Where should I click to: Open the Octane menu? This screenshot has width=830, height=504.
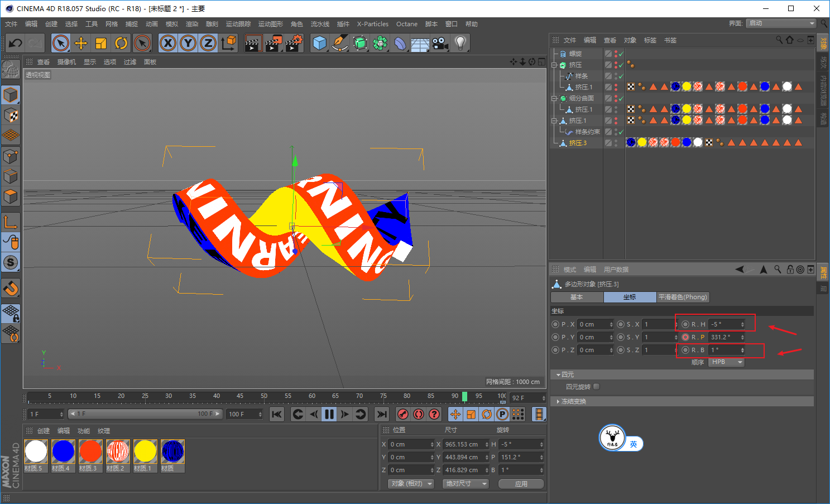coord(407,24)
